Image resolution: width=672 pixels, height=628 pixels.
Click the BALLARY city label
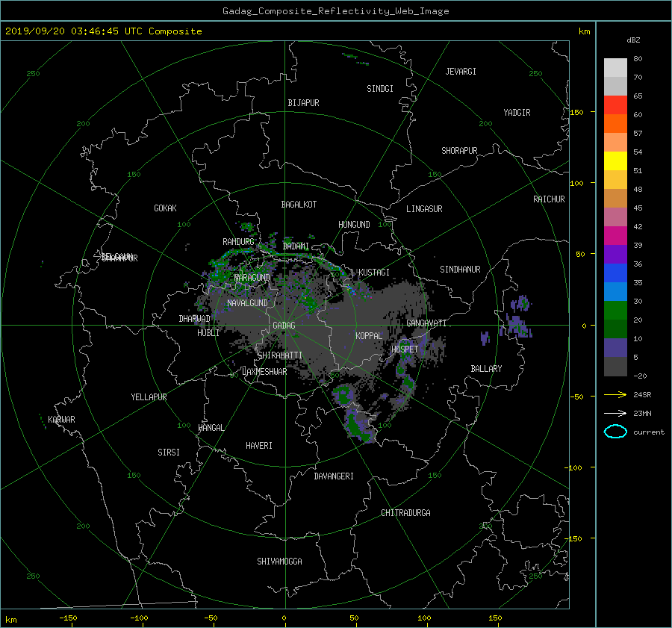click(x=486, y=369)
